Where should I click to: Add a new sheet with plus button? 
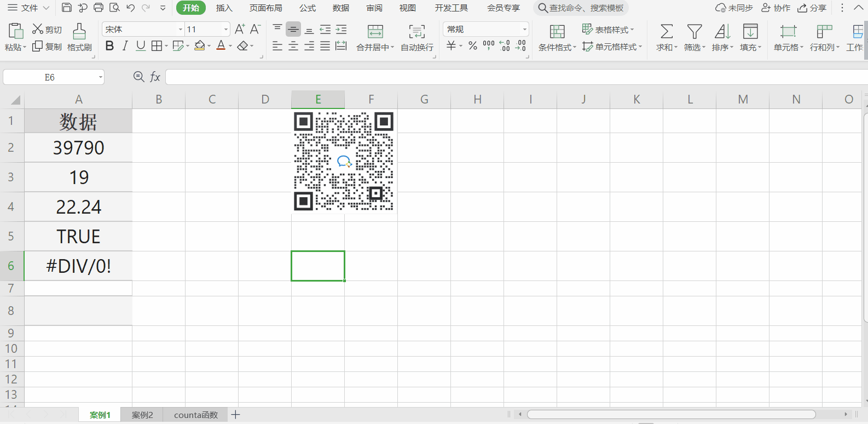(x=235, y=415)
